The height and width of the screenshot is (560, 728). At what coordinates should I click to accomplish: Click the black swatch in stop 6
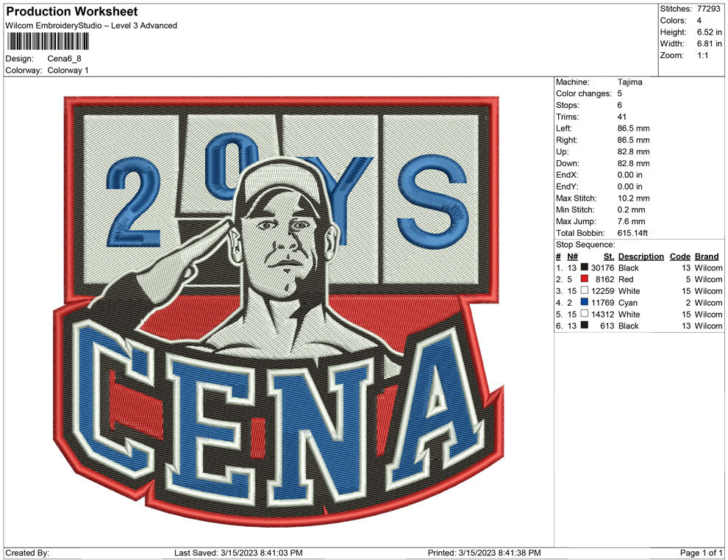(585, 326)
